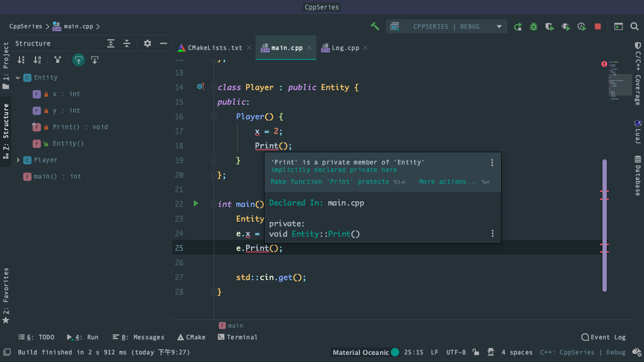644x362 pixels.
Task: Open the CMake tool window
Action: 191,337
